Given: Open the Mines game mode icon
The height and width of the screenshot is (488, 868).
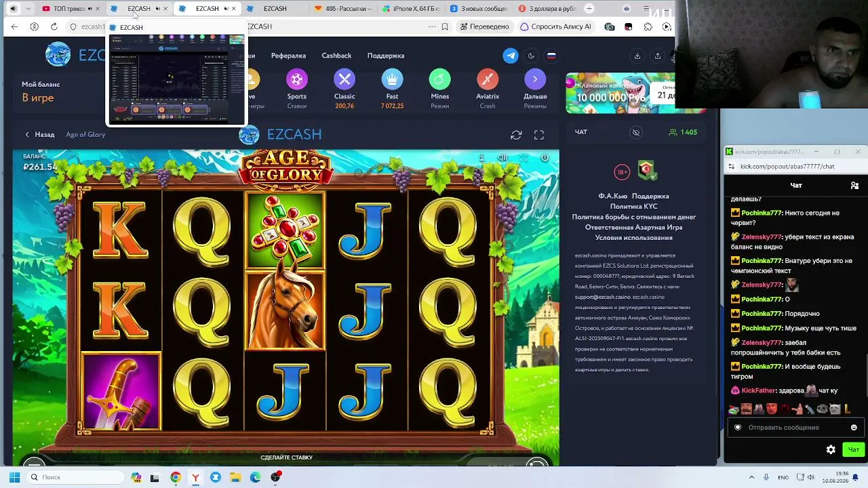Looking at the screenshot, I should click(x=439, y=79).
